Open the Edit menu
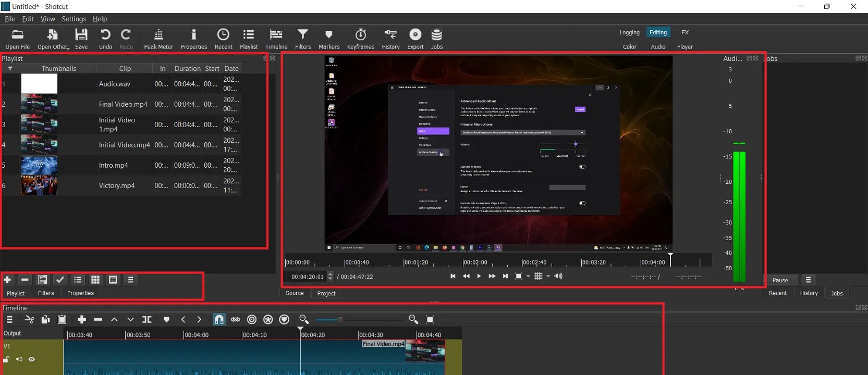The image size is (868, 375). 28,19
